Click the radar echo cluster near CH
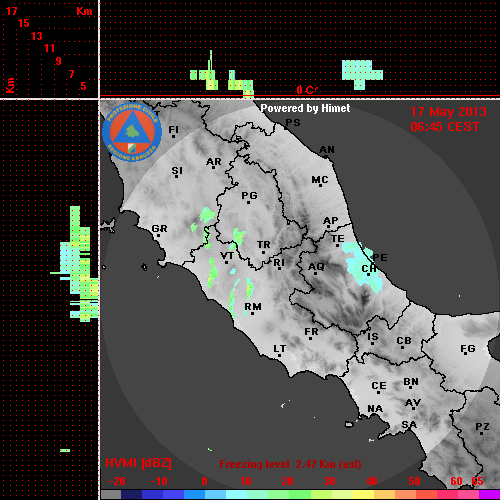 363,267
